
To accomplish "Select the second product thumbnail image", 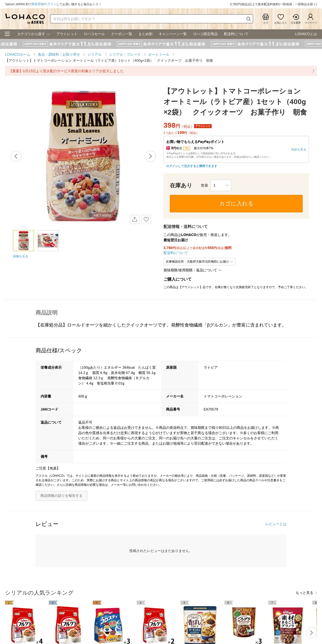I will [48, 240].
